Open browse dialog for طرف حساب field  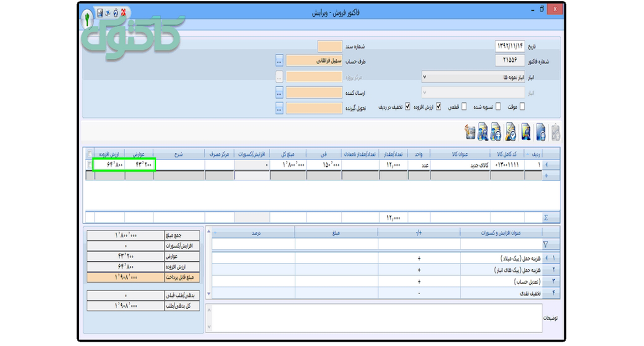pyautogui.click(x=279, y=61)
